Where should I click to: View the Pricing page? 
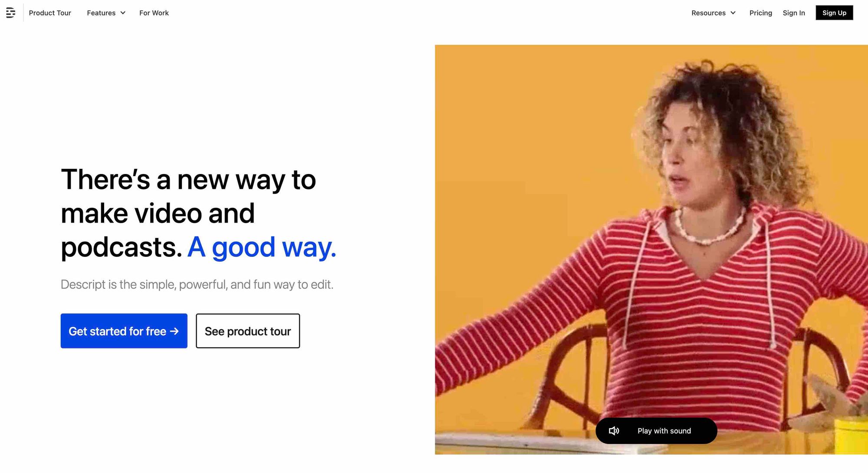pos(761,13)
